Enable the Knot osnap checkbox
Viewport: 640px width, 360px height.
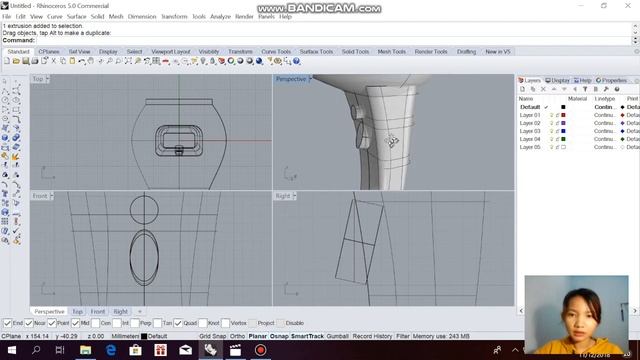tap(203, 323)
